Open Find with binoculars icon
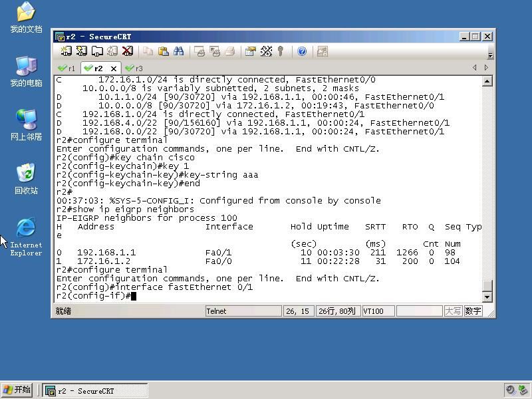The width and height of the screenshot is (532, 399). tap(178, 51)
